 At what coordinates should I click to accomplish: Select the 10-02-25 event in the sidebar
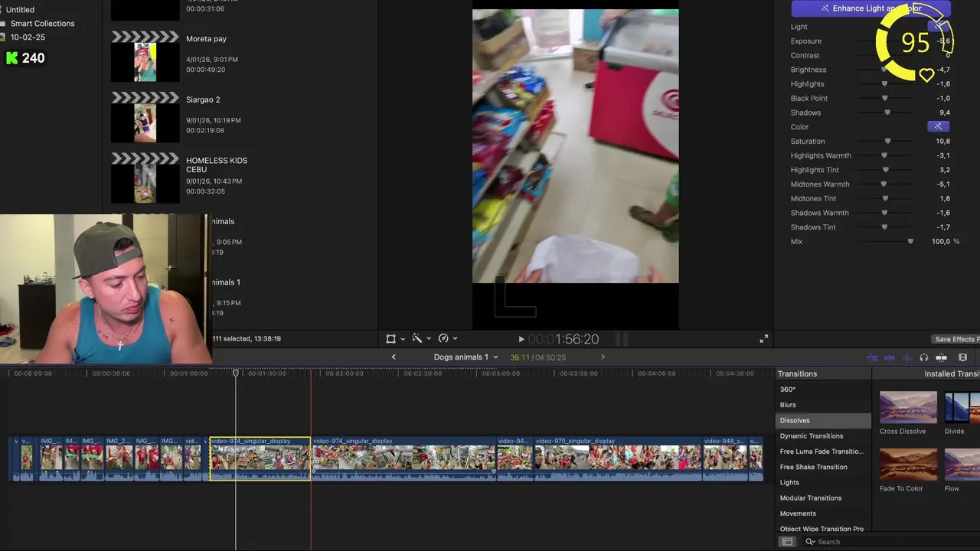[x=28, y=37]
